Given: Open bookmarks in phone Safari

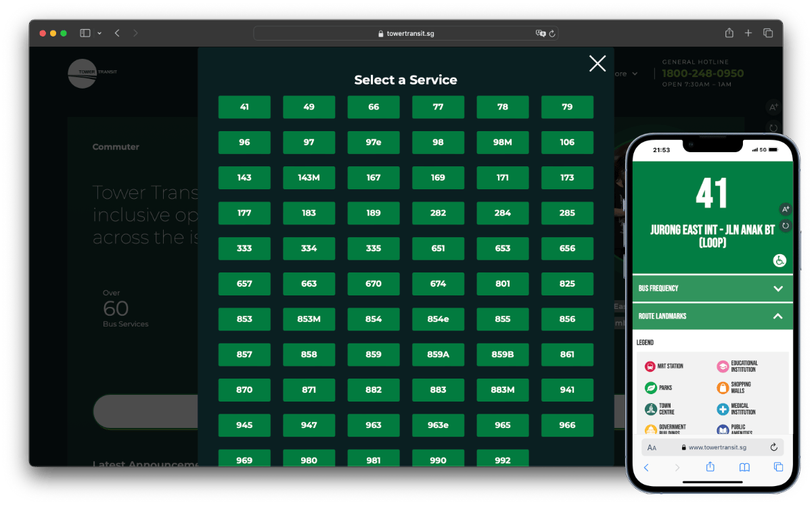Looking at the screenshot, I should pyautogui.click(x=744, y=467).
